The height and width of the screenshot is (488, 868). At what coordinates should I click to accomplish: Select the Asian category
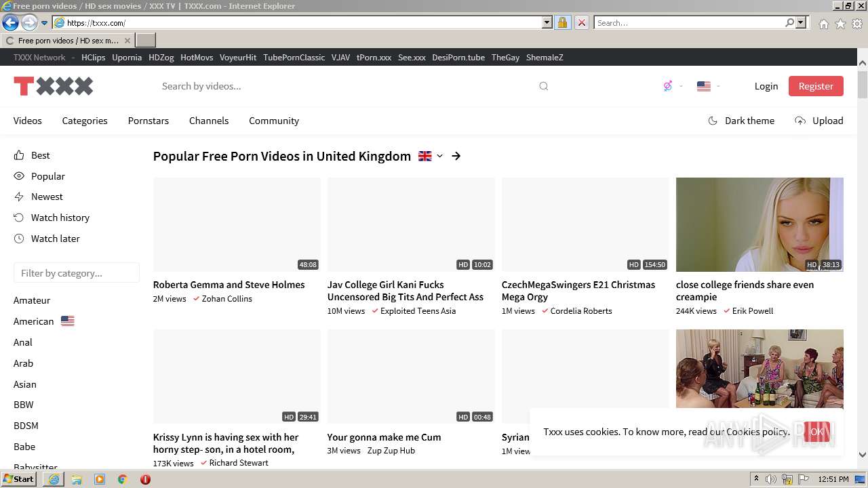[25, 384]
